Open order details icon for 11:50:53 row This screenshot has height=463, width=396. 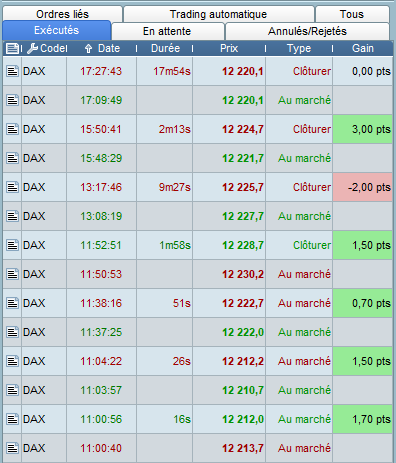click(12, 274)
